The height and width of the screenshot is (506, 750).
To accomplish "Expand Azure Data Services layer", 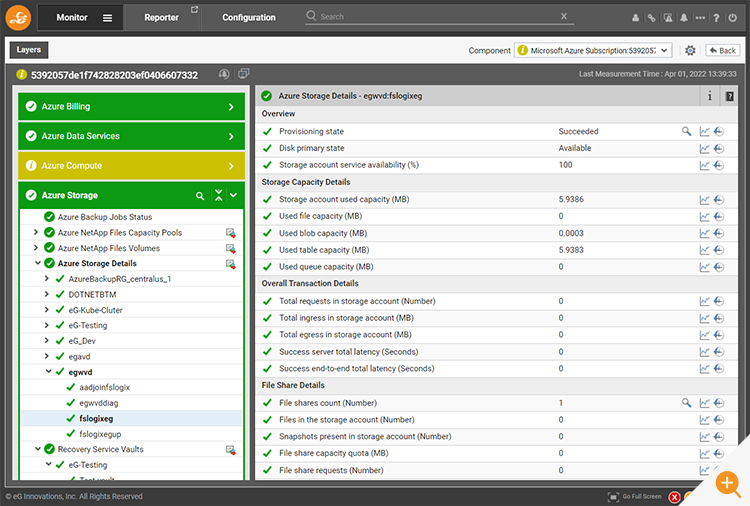I will point(132,136).
